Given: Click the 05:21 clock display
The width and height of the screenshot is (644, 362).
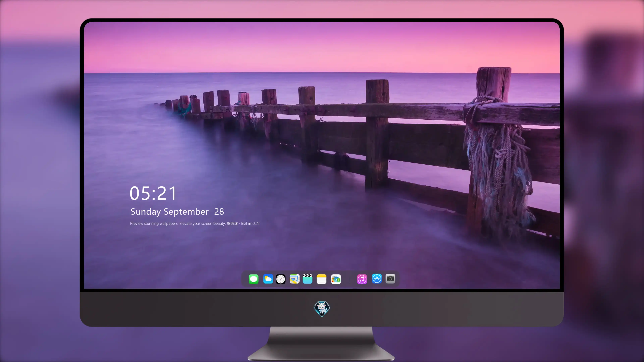Looking at the screenshot, I should [x=153, y=193].
